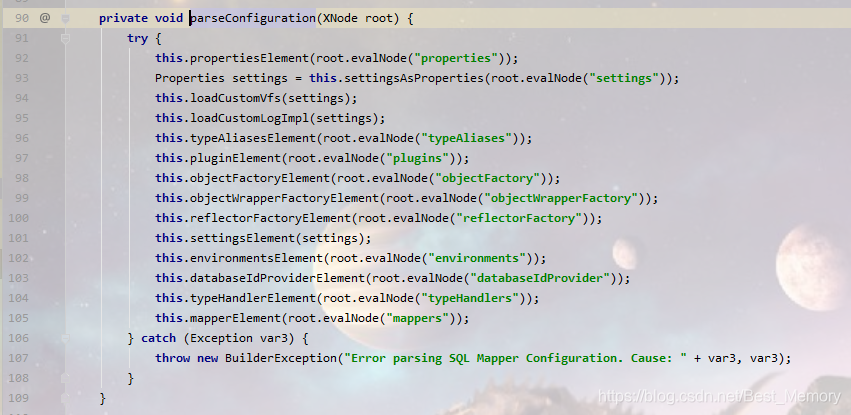Click the typeHandlerElement call
The height and width of the screenshot is (415, 851).
pos(253,298)
